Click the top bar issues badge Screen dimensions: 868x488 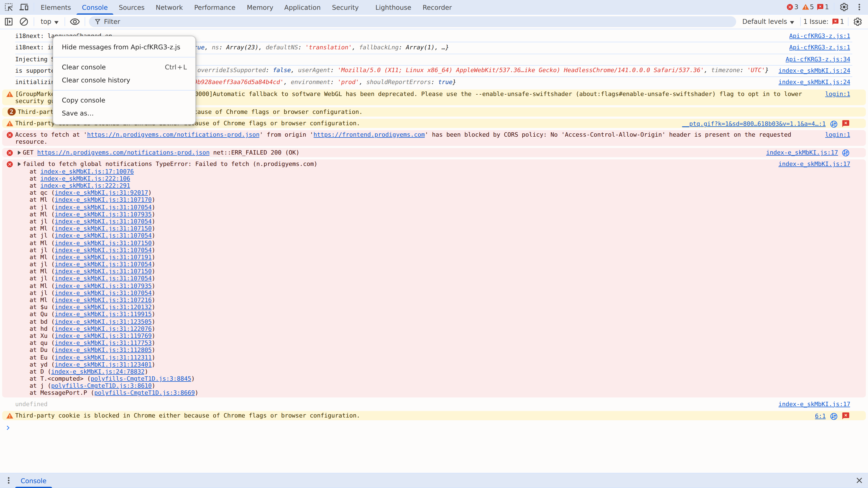(x=823, y=7)
